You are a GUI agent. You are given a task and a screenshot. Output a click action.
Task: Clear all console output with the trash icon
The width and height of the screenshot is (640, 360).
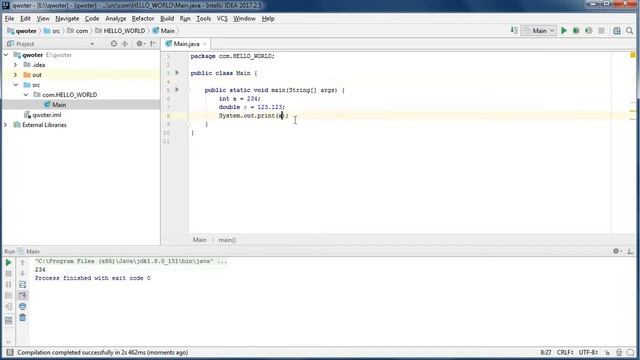(22, 318)
